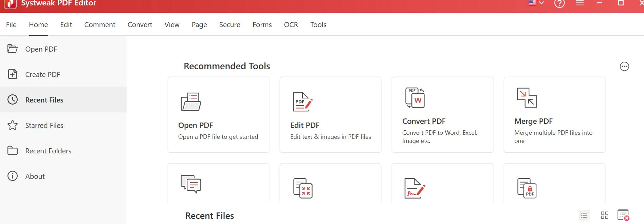Screen dimensions: 644x224
Task: Click the protect PDF lock icon
Action: click(x=527, y=188)
